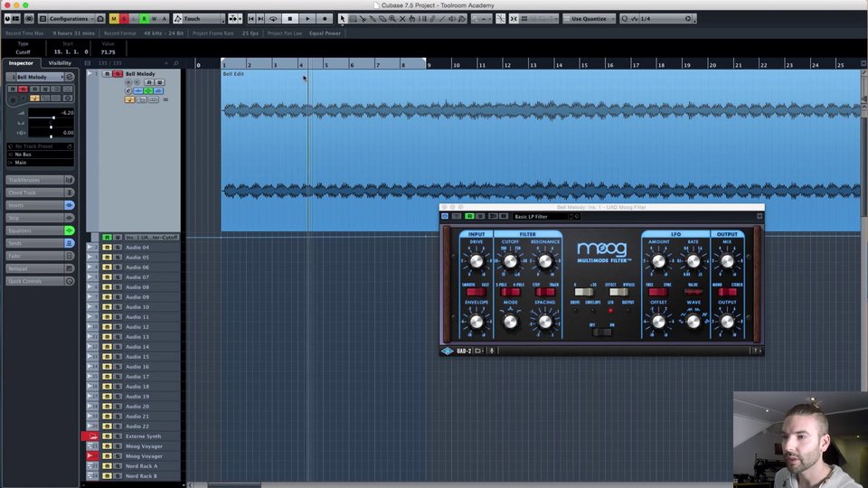Open the TrackVersions inspector section

pyautogui.click(x=35, y=180)
